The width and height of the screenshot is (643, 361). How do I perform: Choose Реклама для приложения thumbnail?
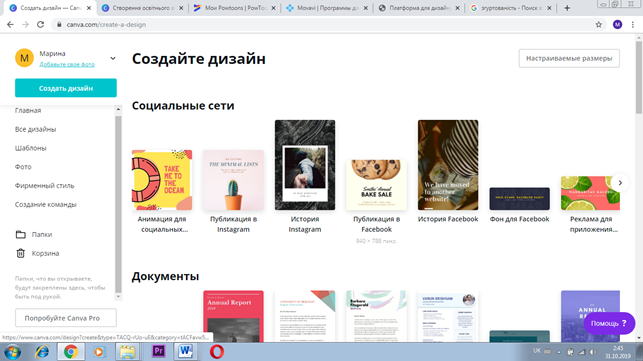(591, 193)
